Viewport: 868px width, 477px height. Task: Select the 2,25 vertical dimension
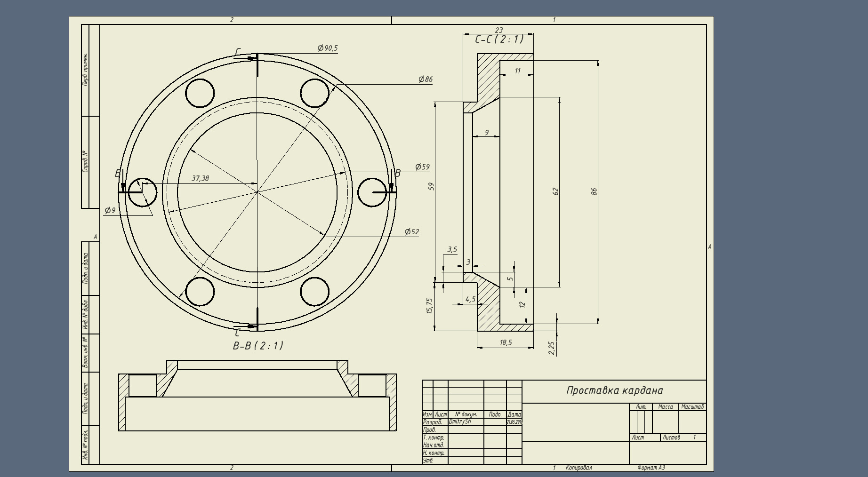pos(552,348)
